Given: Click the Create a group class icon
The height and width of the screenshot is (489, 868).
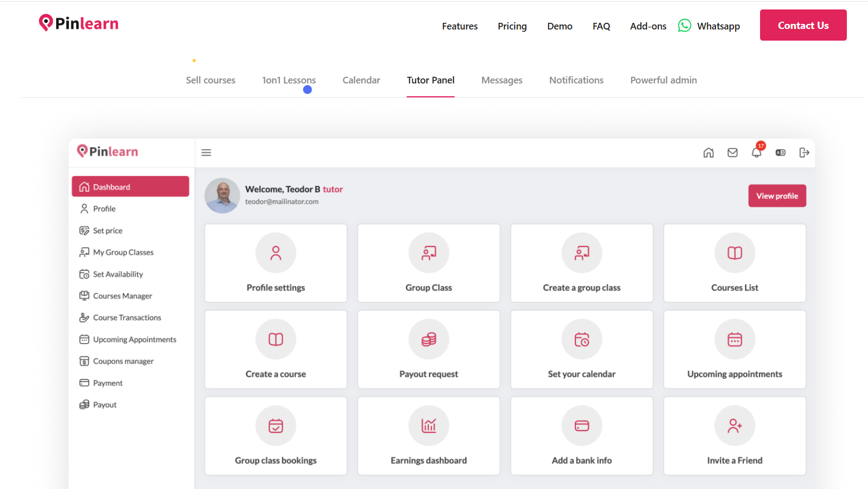Looking at the screenshot, I should [x=582, y=253].
